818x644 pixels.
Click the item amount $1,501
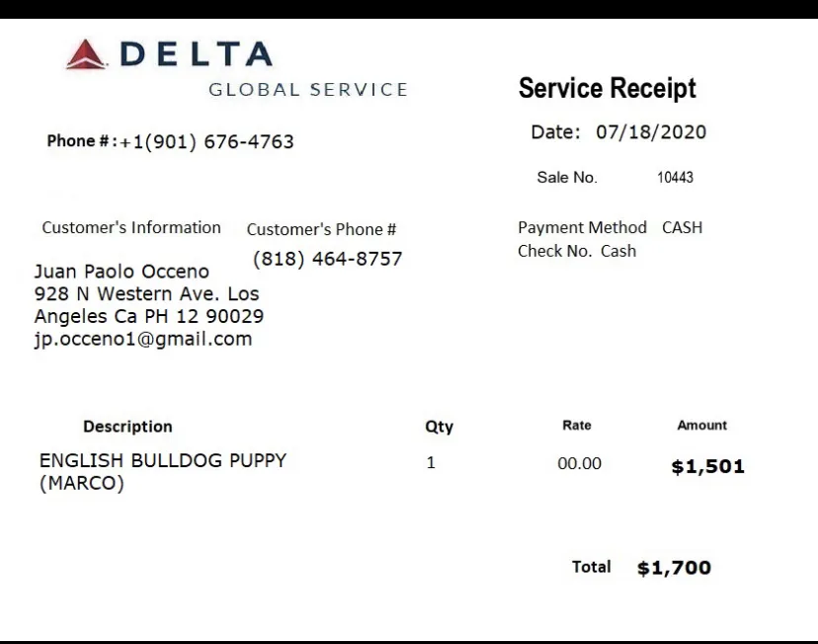point(708,466)
